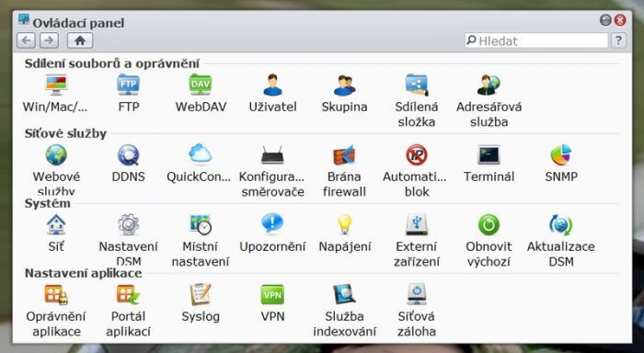Click the back navigation arrow button
Screen dimensions: 644x353
coord(26,40)
